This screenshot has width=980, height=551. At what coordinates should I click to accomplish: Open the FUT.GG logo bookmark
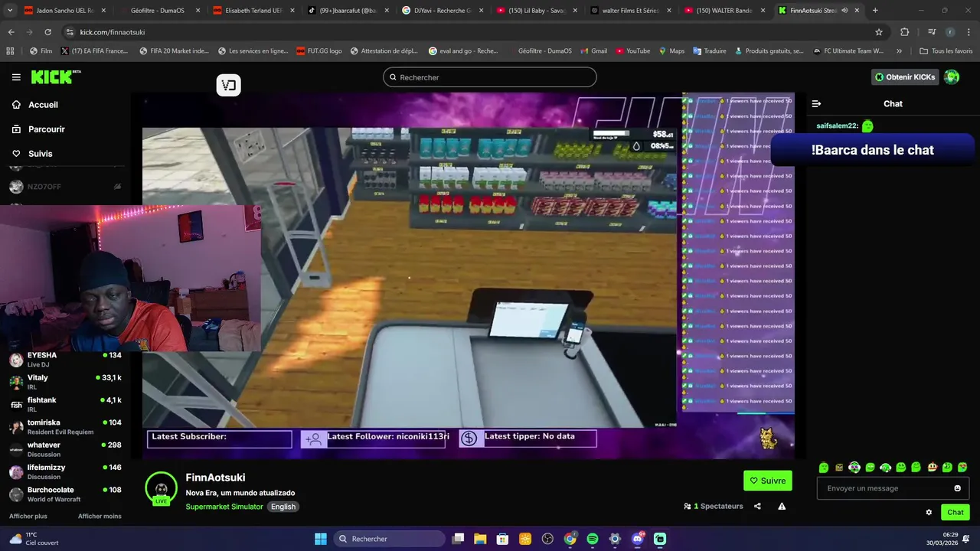[x=319, y=51]
